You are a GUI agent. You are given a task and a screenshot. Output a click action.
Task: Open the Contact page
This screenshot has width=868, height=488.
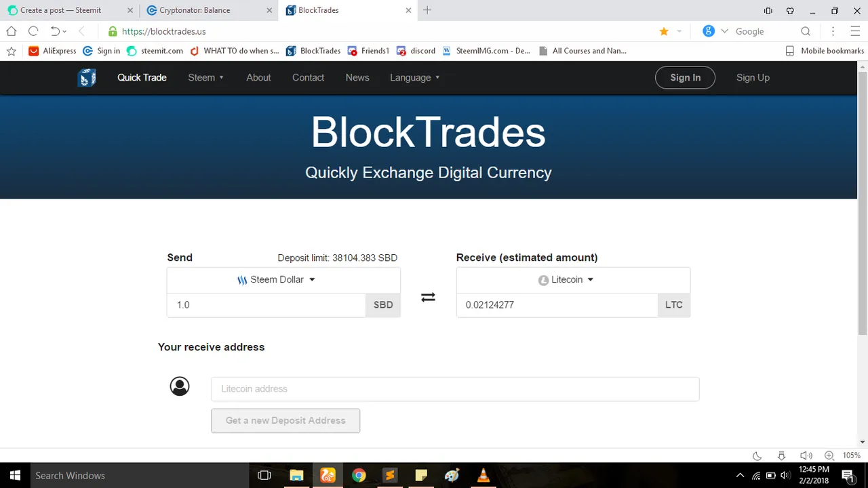pyautogui.click(x=308, y=77)
